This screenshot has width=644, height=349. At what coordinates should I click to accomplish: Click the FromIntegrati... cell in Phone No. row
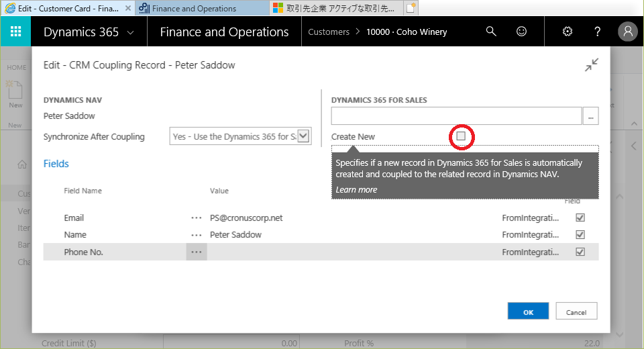tap(530, 252)
